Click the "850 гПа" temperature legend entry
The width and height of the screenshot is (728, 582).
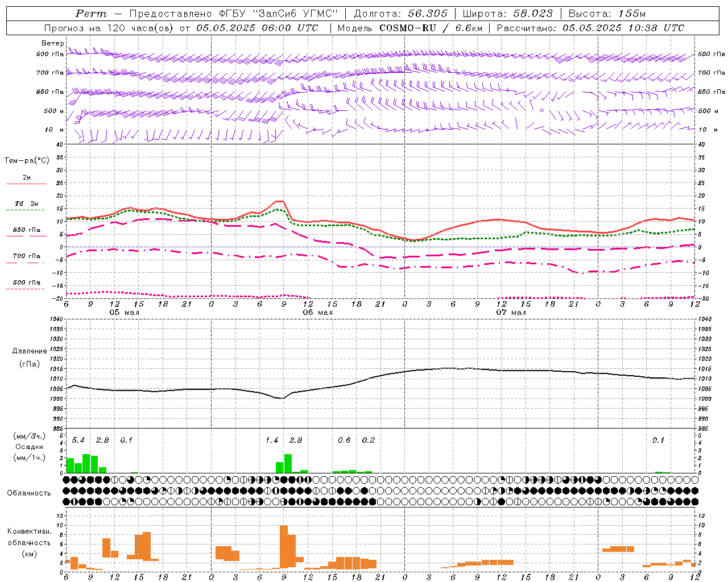pyautogui.click(x=27, y=230)
